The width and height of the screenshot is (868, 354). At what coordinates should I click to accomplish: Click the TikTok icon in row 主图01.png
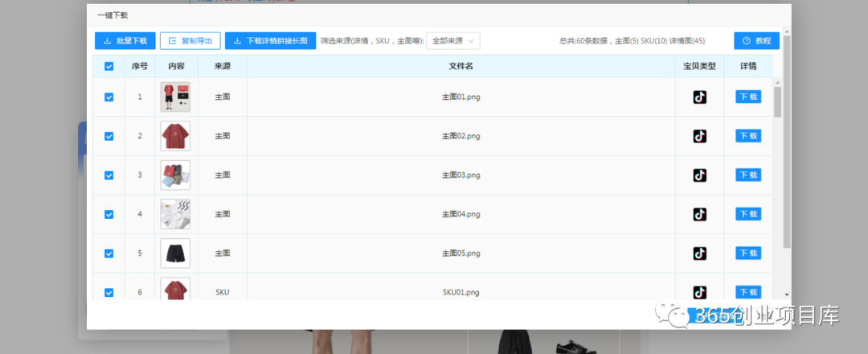tap(700, 97)
